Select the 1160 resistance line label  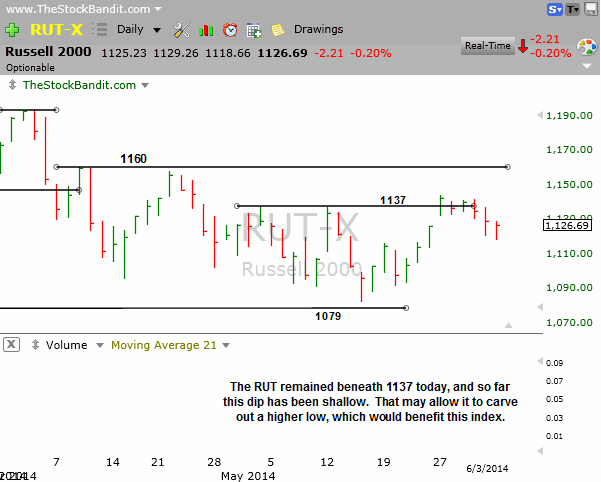pyautogui.click(x=133, y=159)
